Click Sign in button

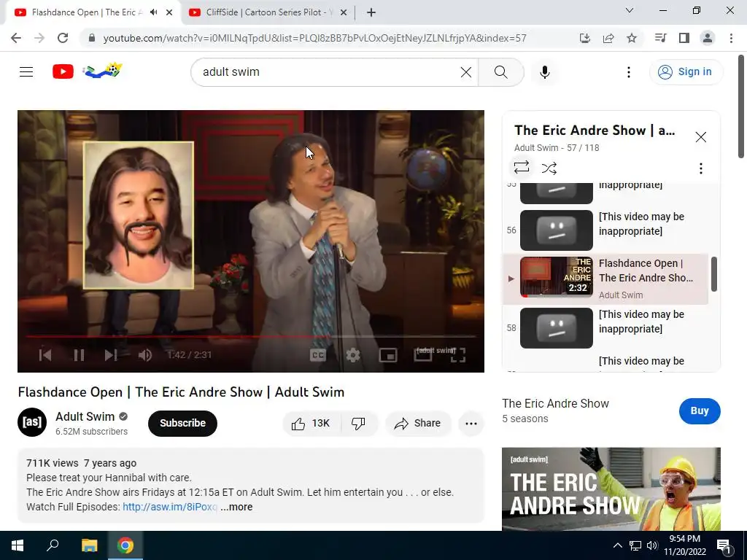click(x=686, y=72)
